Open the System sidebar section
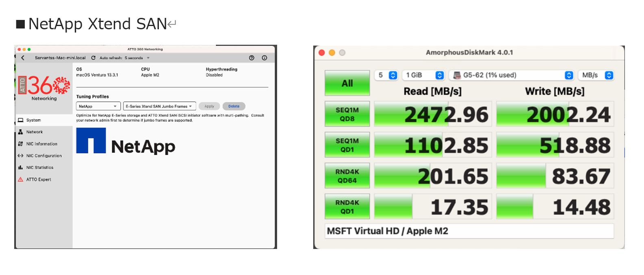 [44, 120]
